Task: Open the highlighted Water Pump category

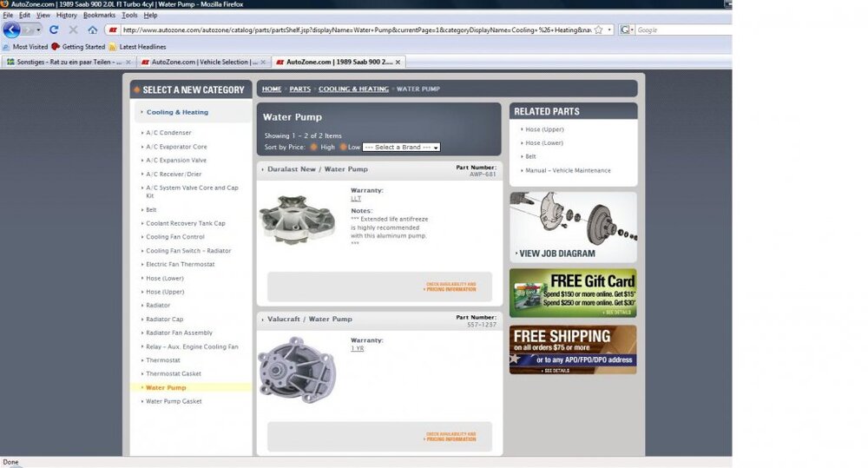Action: pos(166,388)
